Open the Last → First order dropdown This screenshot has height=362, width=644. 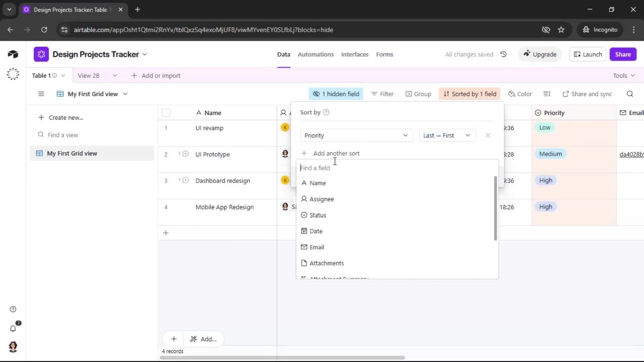tap(447, 135)
